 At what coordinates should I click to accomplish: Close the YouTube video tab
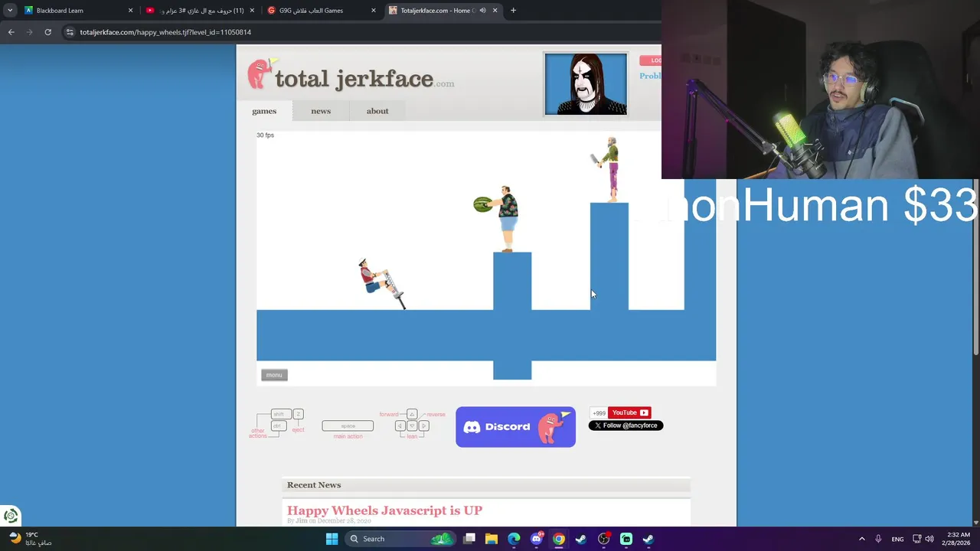pyautogui.click(x=252, y=11)
